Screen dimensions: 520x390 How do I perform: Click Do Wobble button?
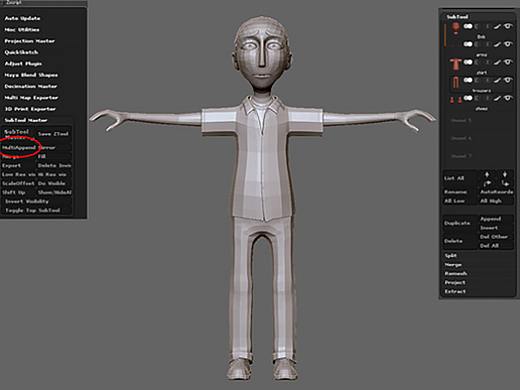click(51, 183)
